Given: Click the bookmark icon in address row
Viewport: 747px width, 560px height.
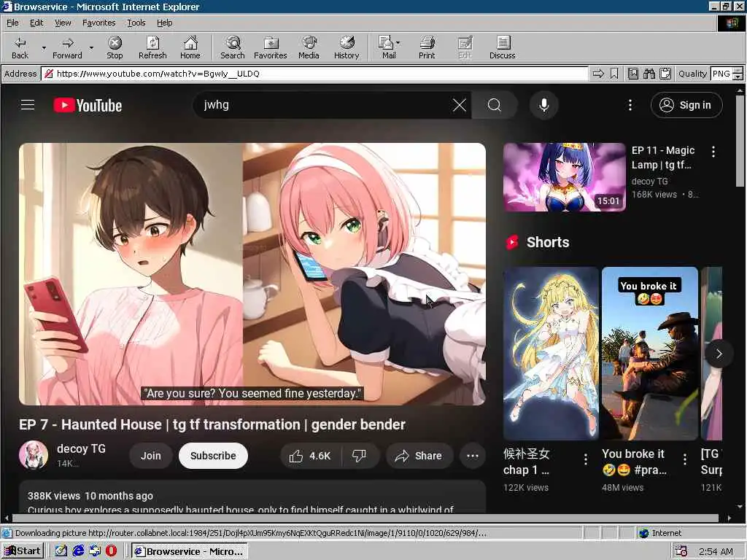Looking at the screenshot, I should point(614,74).
